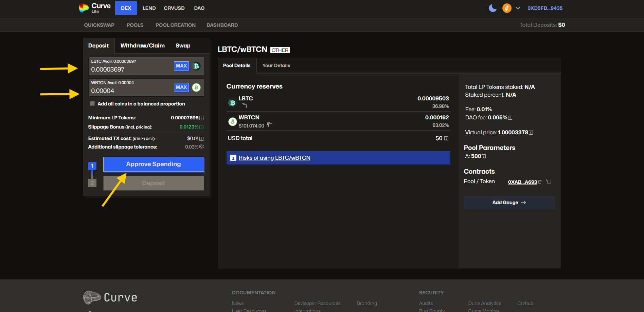
Task: Open POOLS page
Action: pos(135,25)
